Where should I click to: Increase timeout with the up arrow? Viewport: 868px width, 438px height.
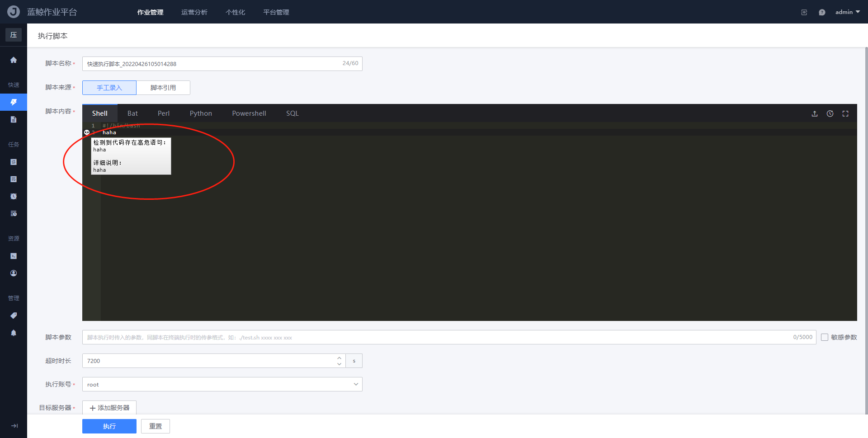(339, 358)
